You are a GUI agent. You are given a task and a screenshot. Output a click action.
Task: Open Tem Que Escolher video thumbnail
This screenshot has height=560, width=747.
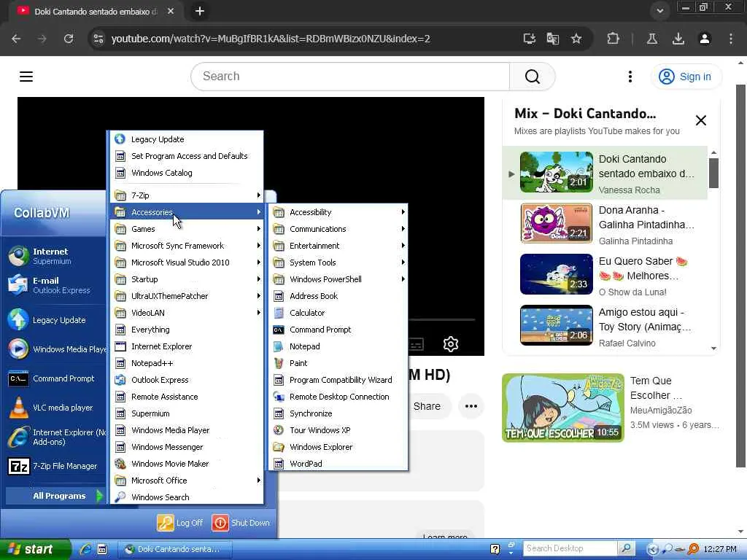pos(562,408)
